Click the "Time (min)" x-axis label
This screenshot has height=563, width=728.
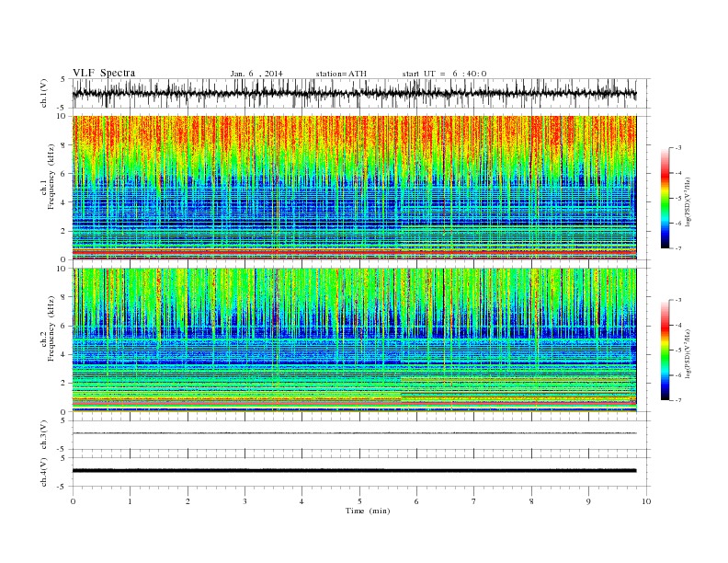click(x=368, y=511)
